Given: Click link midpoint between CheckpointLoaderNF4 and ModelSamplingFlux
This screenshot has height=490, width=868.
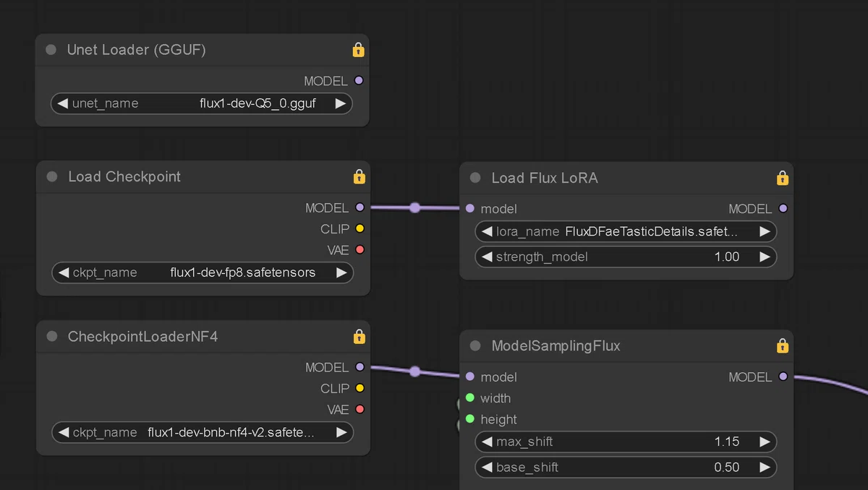Looking at the screenshot, I should 414,371.
